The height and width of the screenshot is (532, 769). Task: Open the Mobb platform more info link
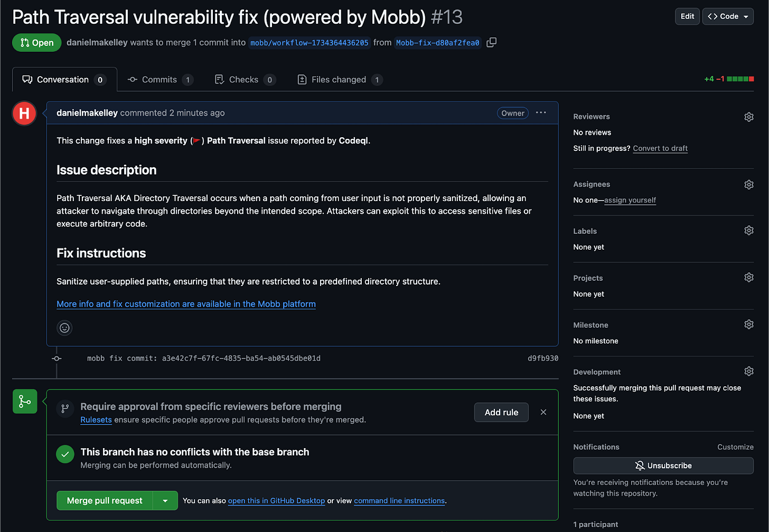[186, 304]
